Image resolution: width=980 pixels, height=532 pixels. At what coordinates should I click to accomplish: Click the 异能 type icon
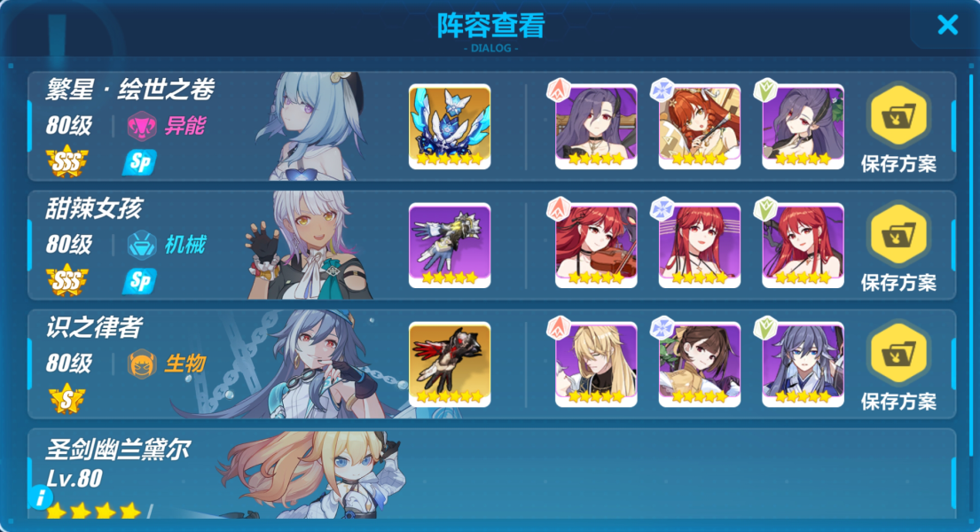(x=142, y=126)
